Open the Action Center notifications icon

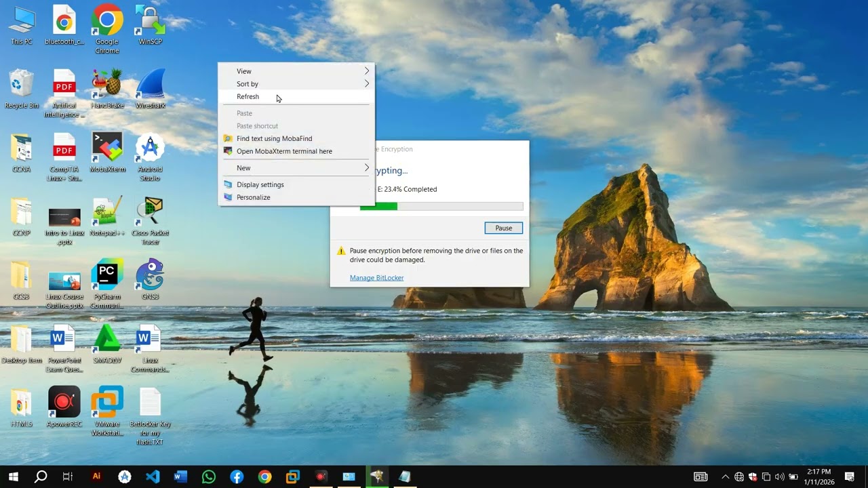pyautogui.click(x=849, y=477)
